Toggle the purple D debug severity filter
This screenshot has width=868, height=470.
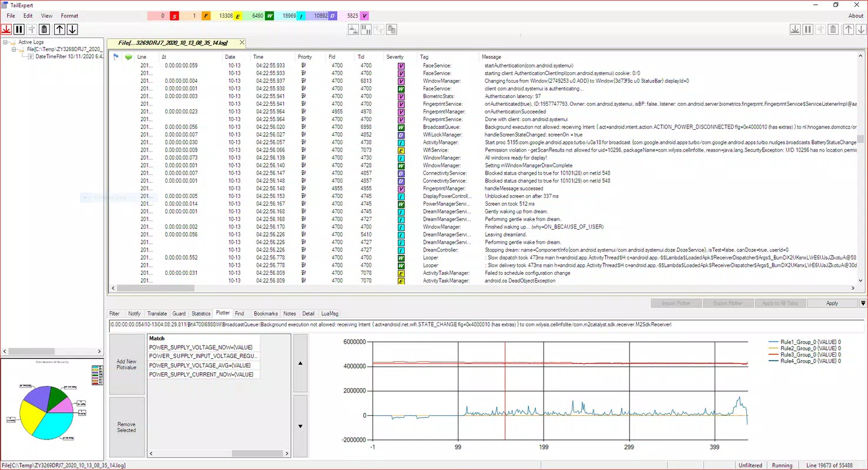click(x=333, y=16)
